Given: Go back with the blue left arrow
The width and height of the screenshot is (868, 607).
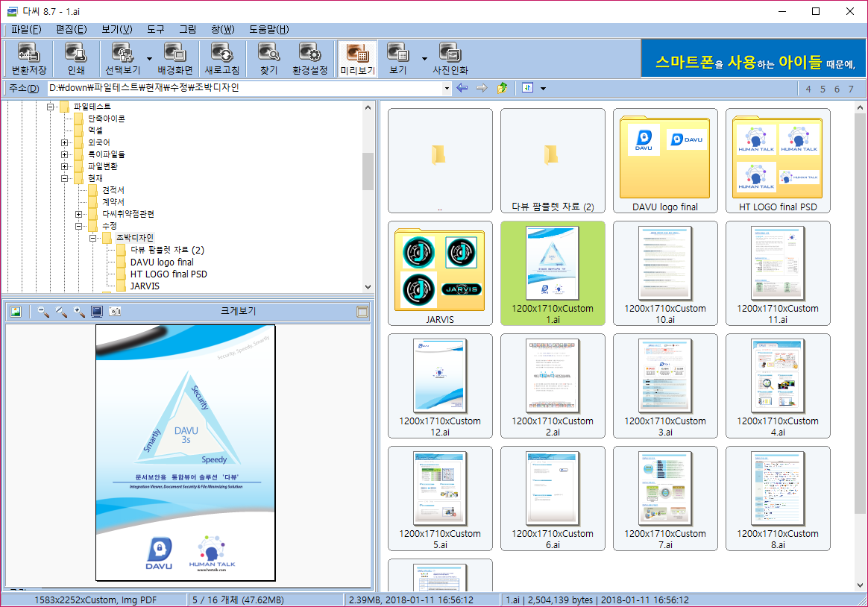Looking at the screenshot, I should tap(462, 88).
